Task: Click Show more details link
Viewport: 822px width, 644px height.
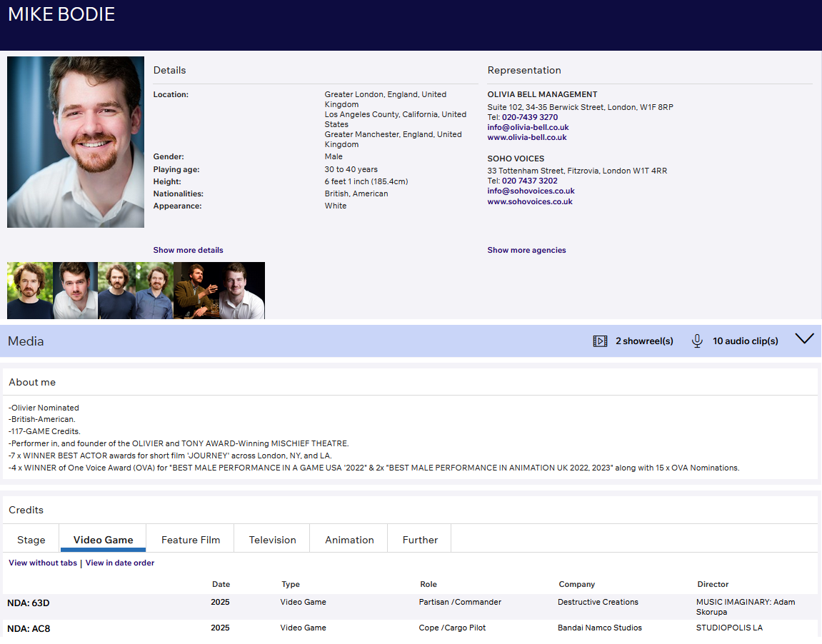Action: (189, 250)
